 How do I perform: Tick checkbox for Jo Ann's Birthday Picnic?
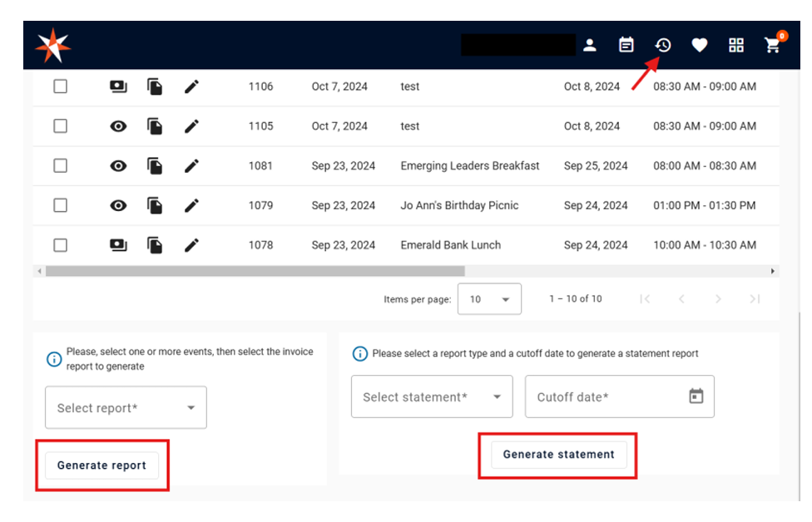[60, 205]
